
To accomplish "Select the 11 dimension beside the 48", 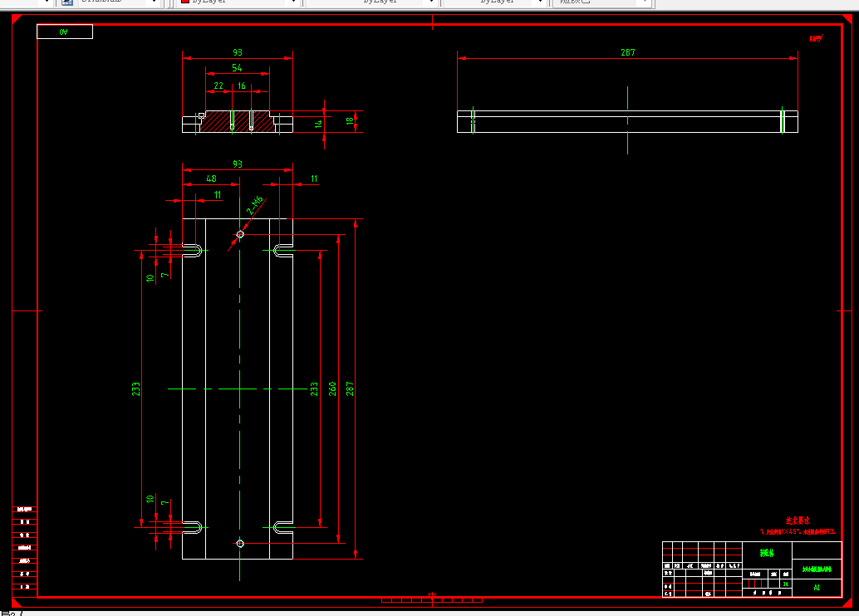I will coord(218,195).
